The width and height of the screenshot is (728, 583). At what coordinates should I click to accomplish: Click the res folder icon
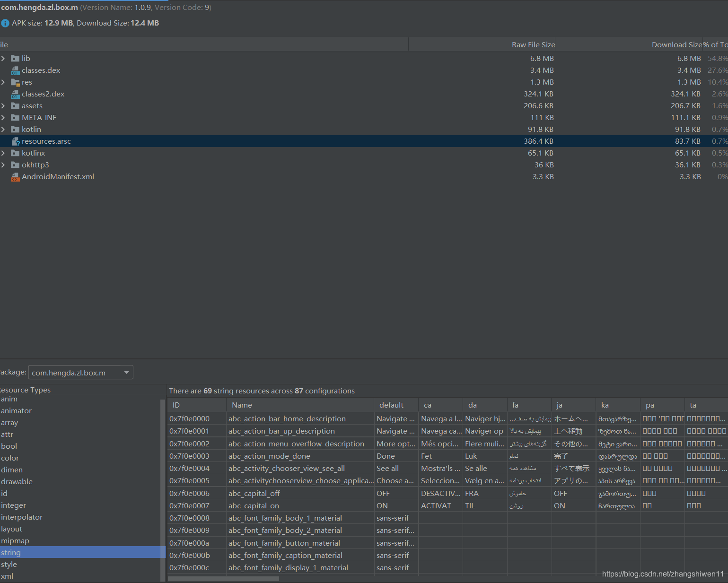click(15, 82)
